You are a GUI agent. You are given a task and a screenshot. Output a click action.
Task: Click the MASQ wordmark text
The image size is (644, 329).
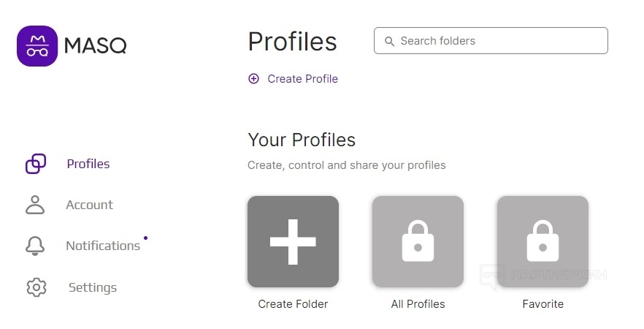[x=96, y=46]
